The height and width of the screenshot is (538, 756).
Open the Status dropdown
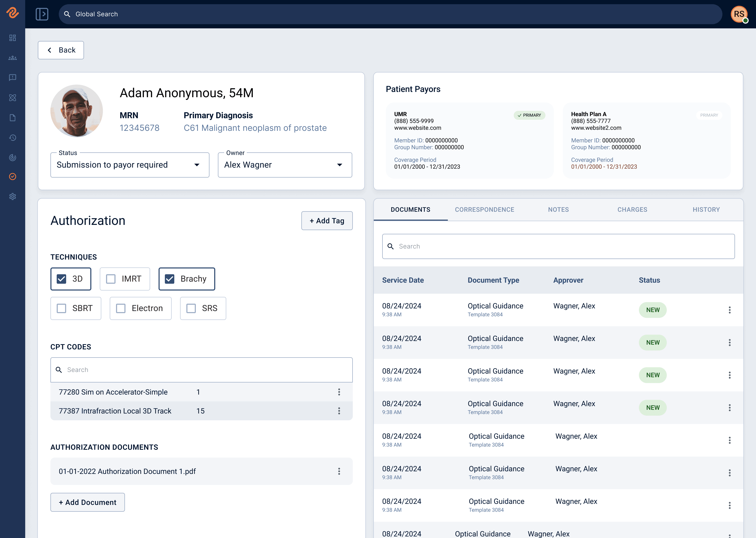130,165
